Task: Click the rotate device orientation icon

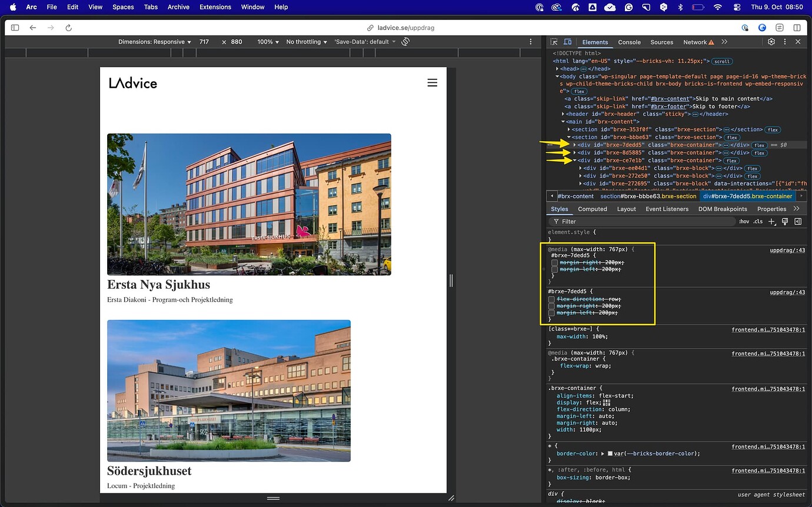Action: pyautogui.click(x=405, y=42)
